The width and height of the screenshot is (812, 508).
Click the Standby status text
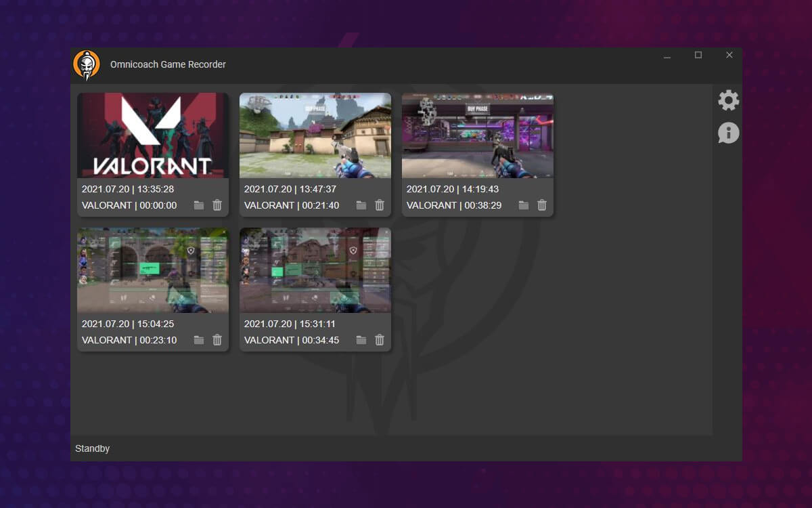[x=93, y=448]
